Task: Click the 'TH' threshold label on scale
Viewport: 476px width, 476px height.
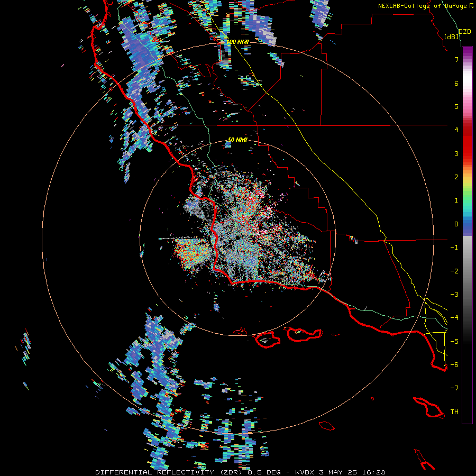Action: click(454, 412)
